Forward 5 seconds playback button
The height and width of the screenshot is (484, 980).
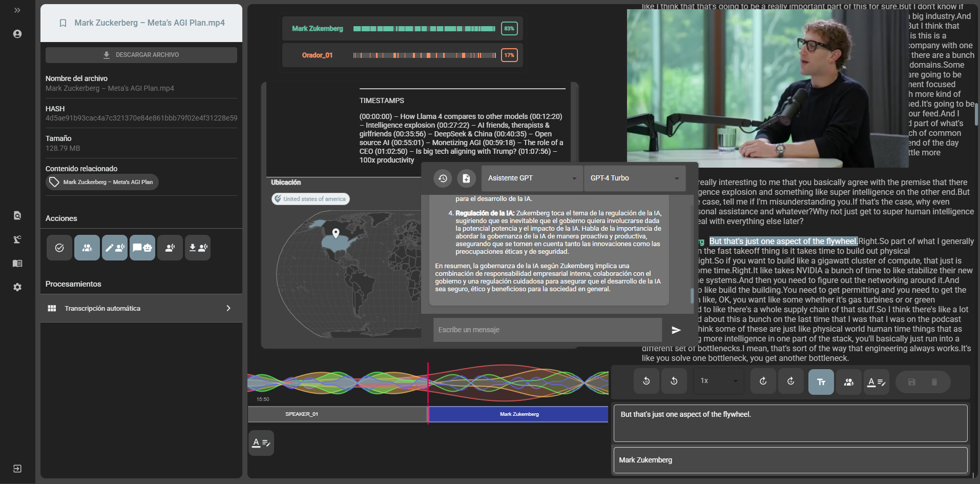763,381
